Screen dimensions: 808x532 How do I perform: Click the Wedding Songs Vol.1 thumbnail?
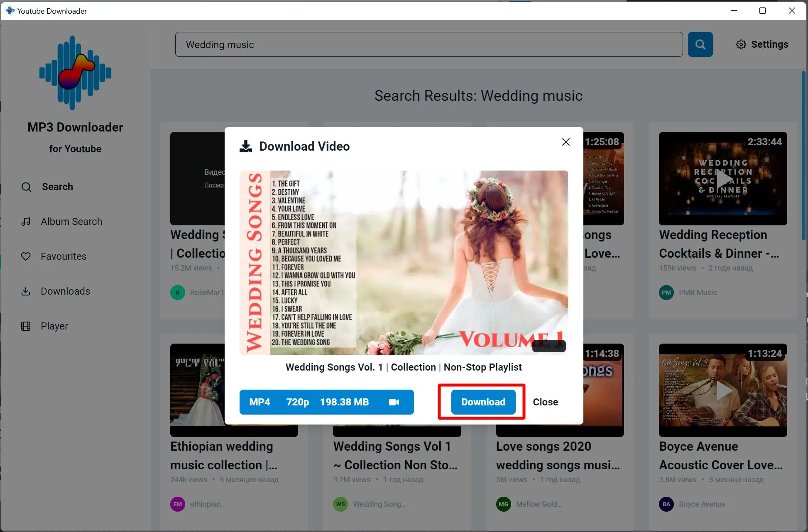404,261
